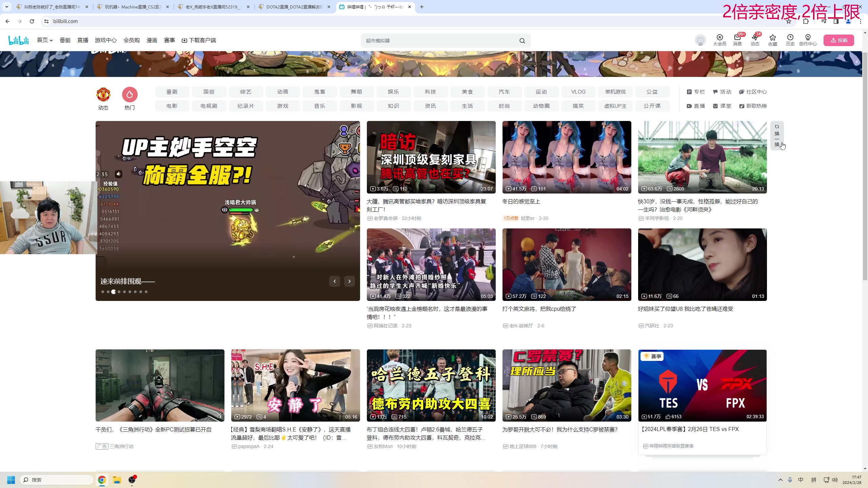Show next carousel slide
The image size is (868, 488).
coord(350,281)
